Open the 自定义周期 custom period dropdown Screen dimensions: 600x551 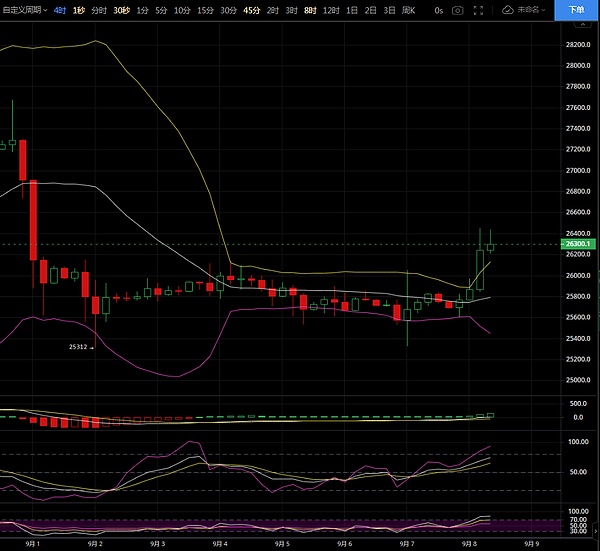24,10
